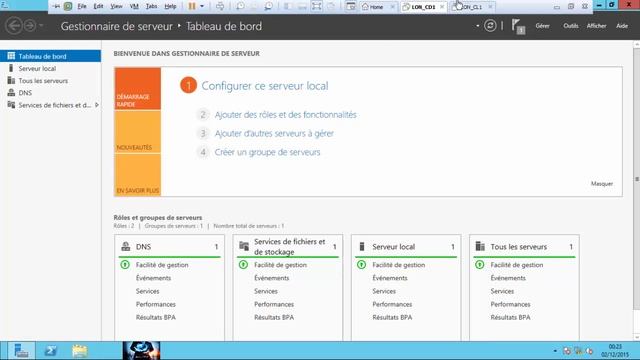Open the VMware File menu

click(x=82, y=7)
